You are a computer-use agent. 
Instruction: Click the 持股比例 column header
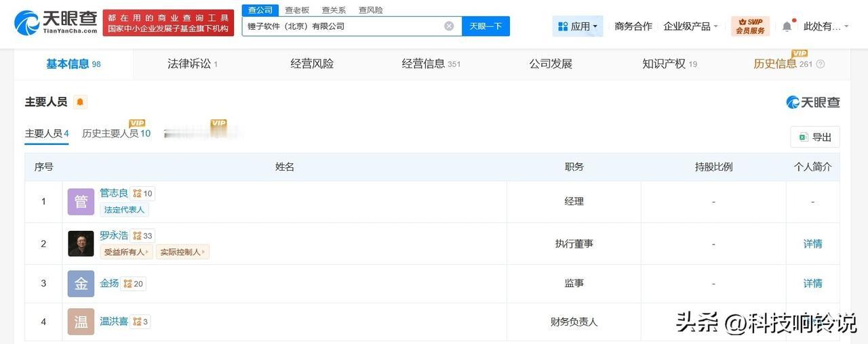click(x=713, y=167)
